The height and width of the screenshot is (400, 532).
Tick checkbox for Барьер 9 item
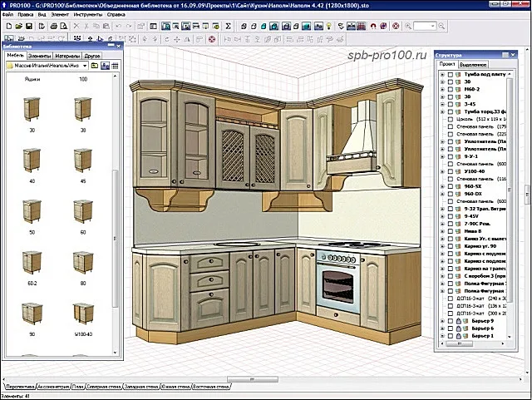(451, 321)
